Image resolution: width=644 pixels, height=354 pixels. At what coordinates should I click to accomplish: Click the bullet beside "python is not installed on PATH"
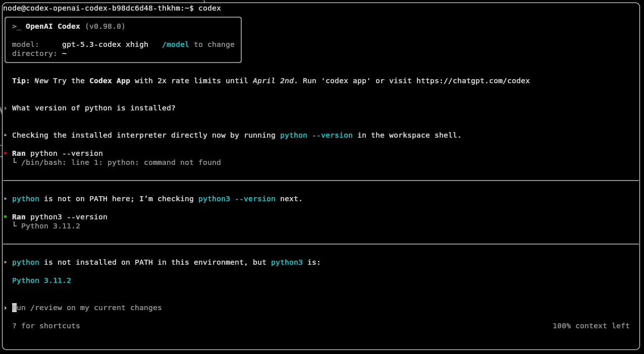6,262
